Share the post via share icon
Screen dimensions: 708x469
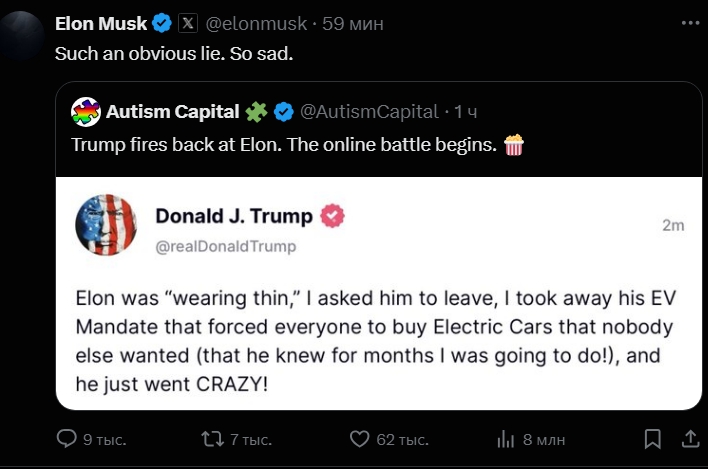690,439
